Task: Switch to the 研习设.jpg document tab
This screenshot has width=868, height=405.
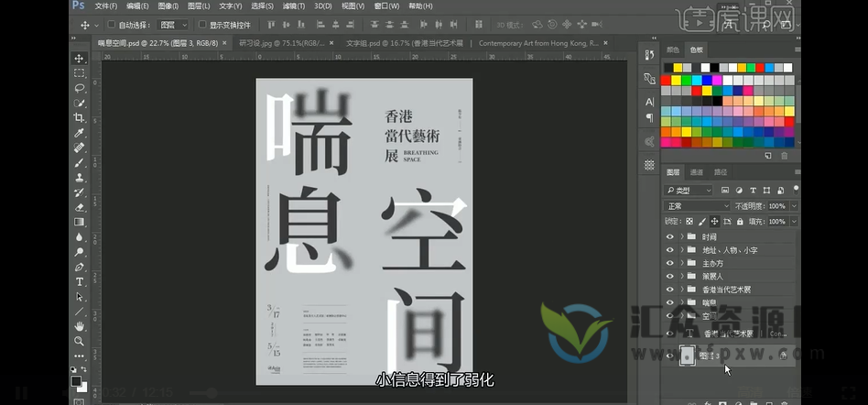Action: tap(282, 43)
